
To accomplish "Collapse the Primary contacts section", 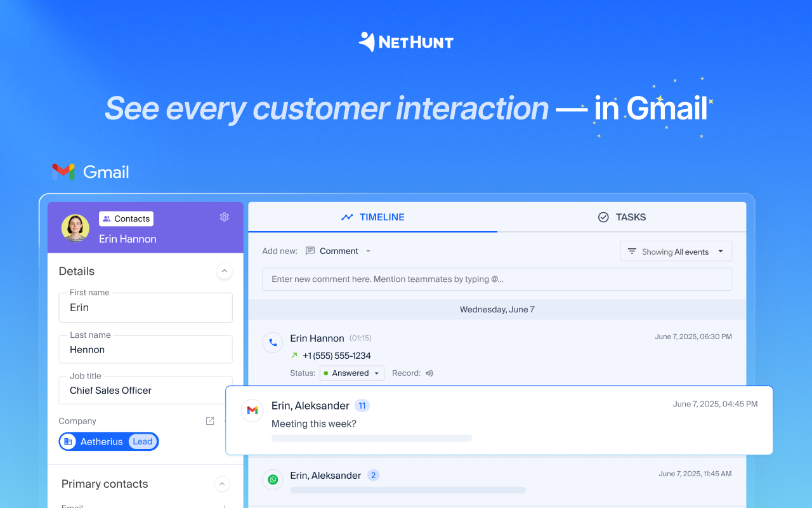I will (x=222, y=484).
